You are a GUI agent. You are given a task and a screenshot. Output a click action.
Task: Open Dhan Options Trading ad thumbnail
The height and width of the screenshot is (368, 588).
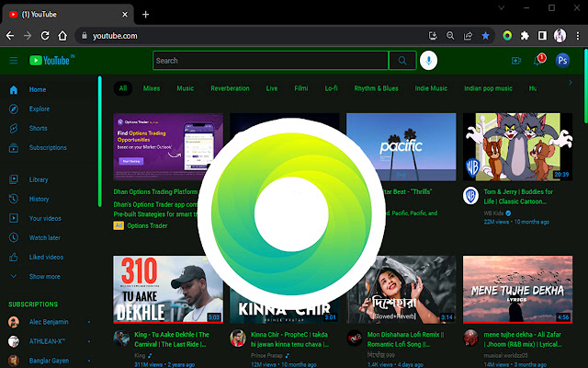point(168,147)
